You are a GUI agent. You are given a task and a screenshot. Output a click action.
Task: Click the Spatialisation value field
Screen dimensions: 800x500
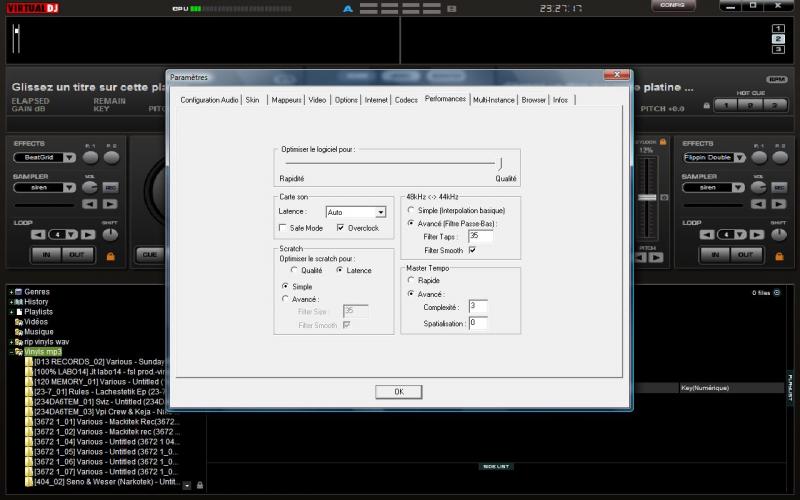[x=478, y=323]
